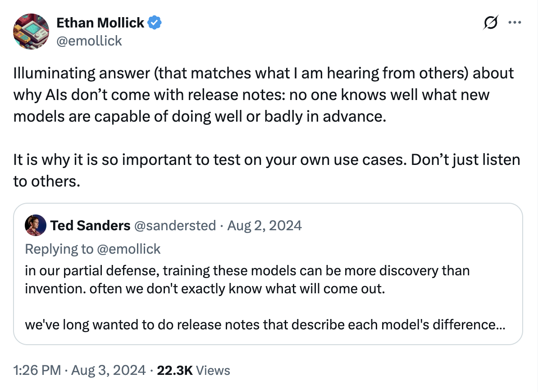538x392 pixels.
Task: Open the @emollick handle link
Action: [x=89, y=41]
